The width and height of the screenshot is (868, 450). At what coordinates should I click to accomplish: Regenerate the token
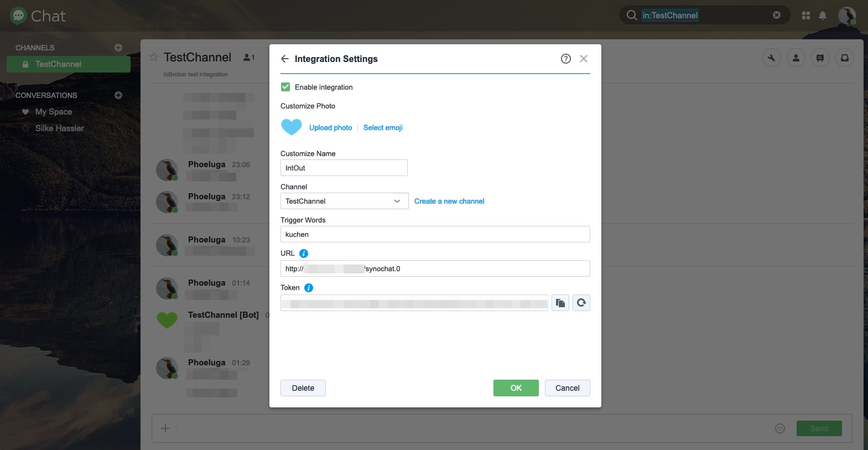coord(581,303)
